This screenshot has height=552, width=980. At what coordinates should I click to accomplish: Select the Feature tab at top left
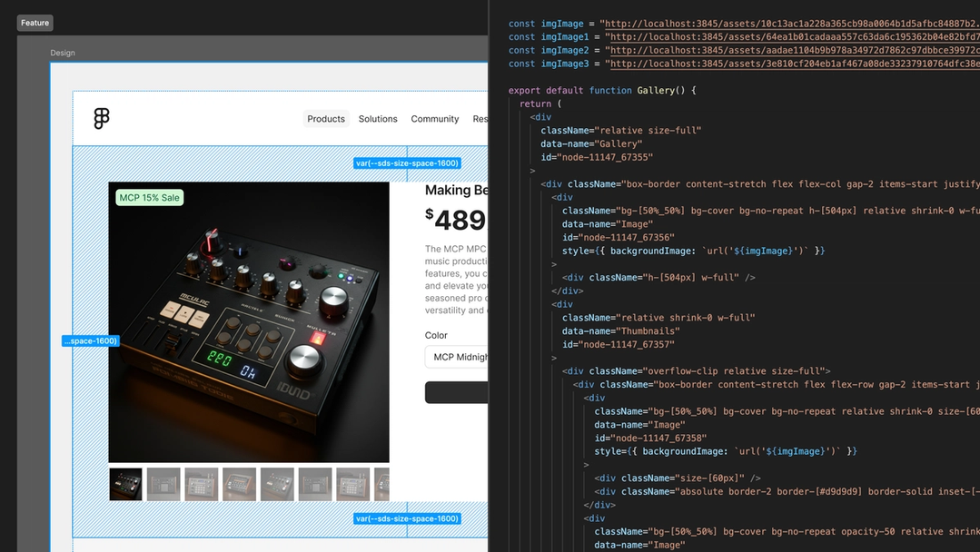point(35,22)
